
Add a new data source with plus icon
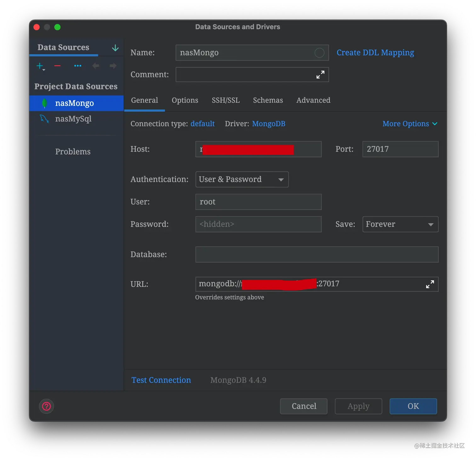point(40,66)
